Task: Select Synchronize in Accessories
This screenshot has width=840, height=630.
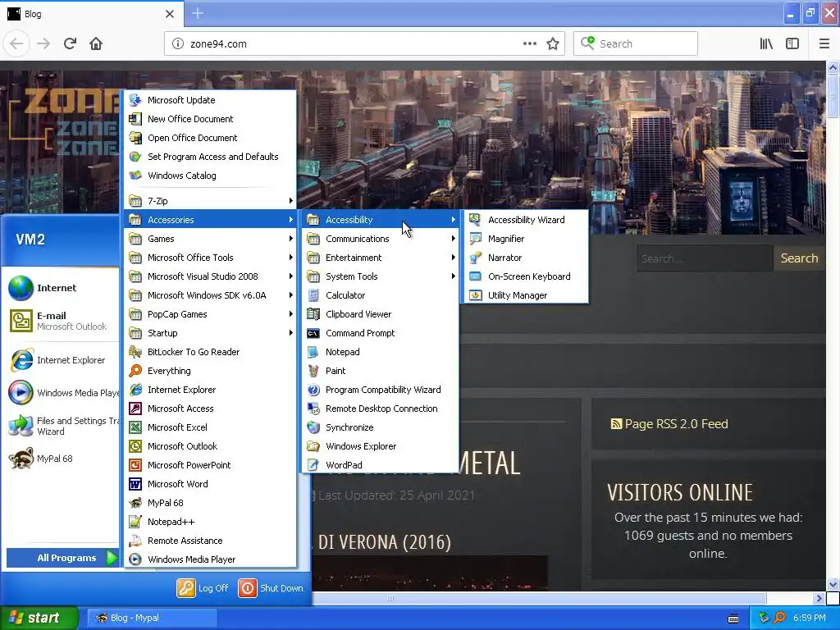Action: click(x=380, y=427)
